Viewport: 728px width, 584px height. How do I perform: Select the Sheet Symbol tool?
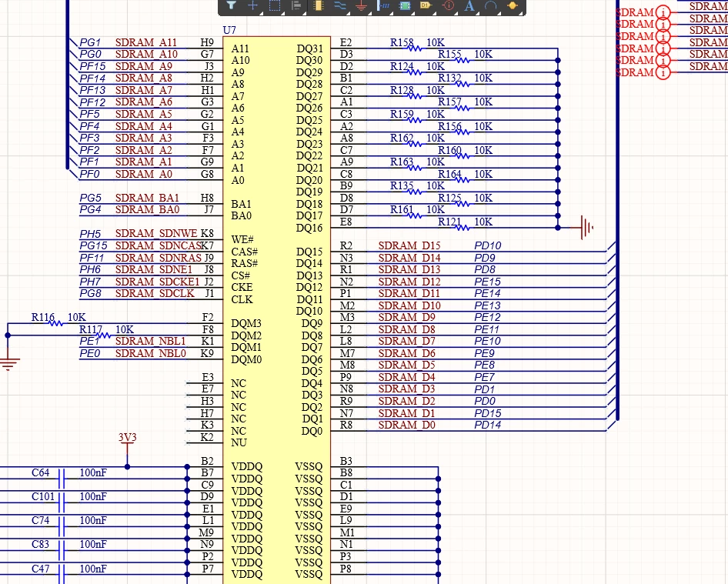[x=405, y=5]
